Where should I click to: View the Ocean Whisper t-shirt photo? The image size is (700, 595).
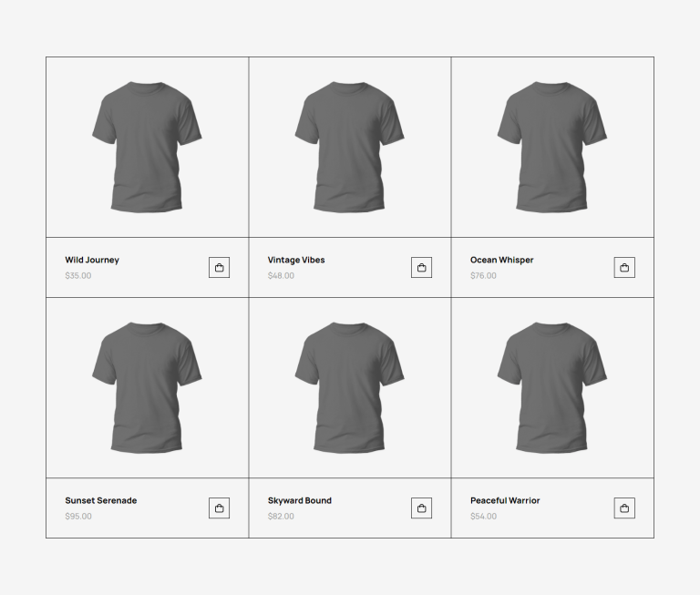(552, 147)
